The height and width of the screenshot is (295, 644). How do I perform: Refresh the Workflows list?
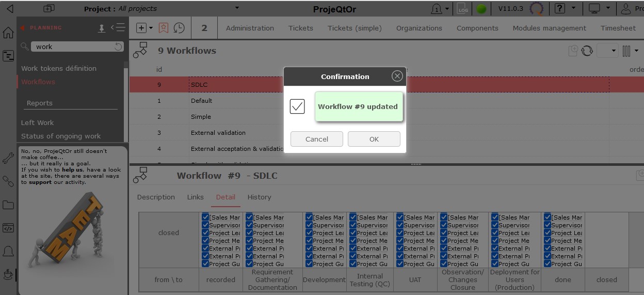pyautogui.click(x=587, y=51)
